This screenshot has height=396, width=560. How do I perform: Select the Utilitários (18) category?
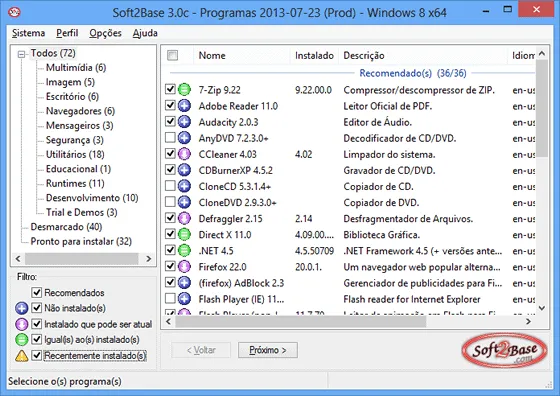tap(75, 155)
